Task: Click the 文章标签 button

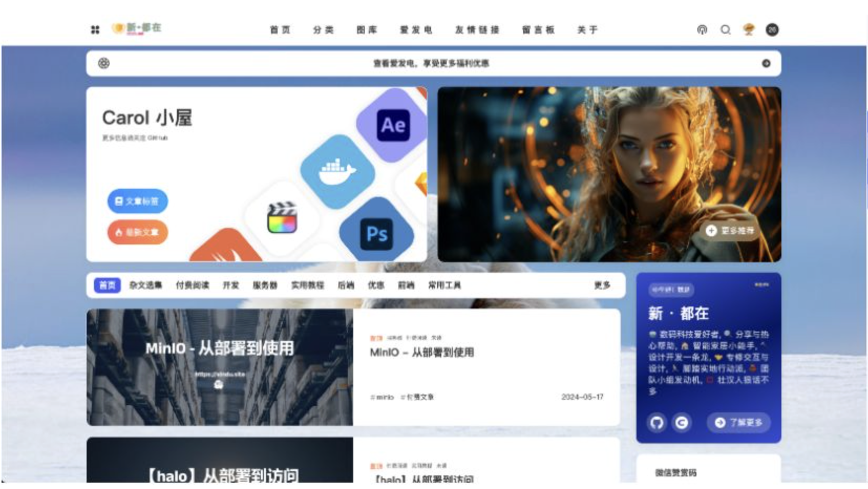Action: 137,201
